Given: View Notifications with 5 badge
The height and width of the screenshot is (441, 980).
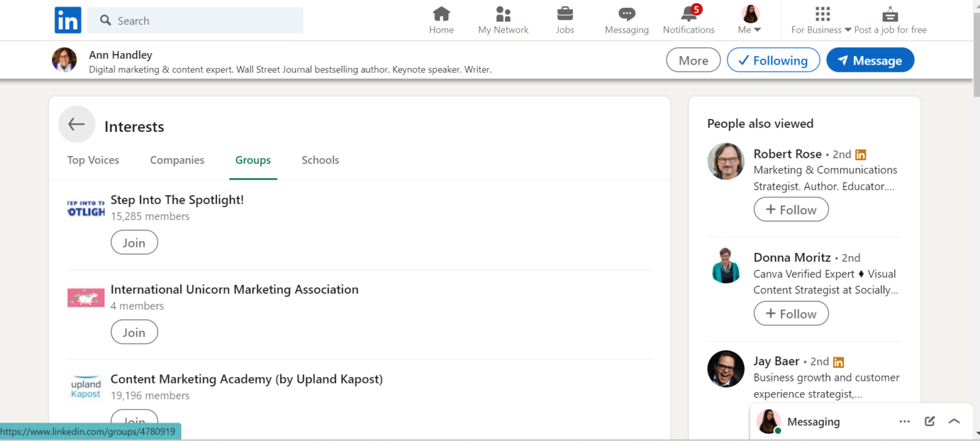Looking at the screenshot, I should 689,20.
